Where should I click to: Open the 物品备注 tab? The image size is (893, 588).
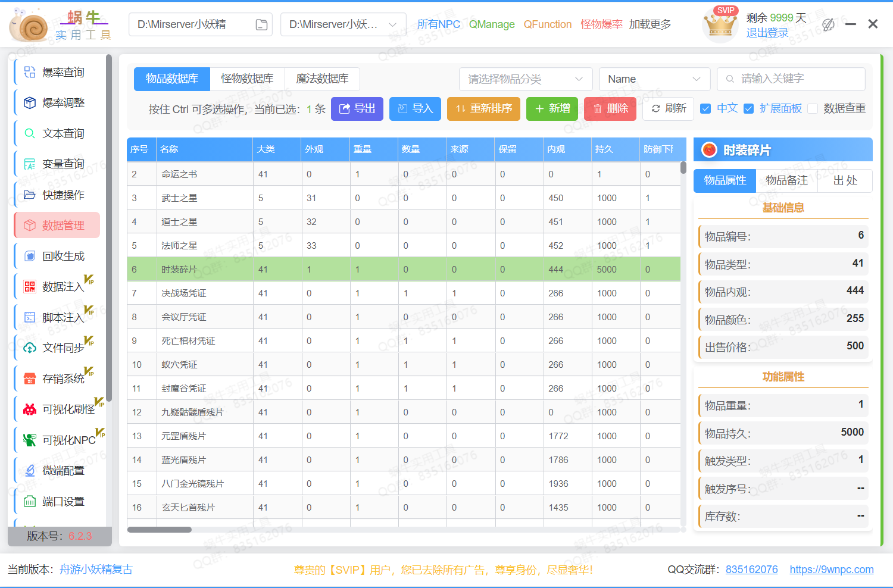[786, 180]
